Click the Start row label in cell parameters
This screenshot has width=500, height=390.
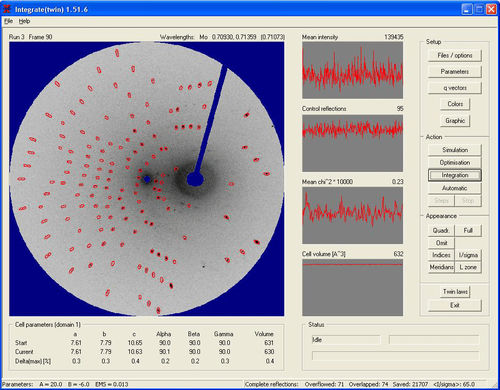pos(21,343)
